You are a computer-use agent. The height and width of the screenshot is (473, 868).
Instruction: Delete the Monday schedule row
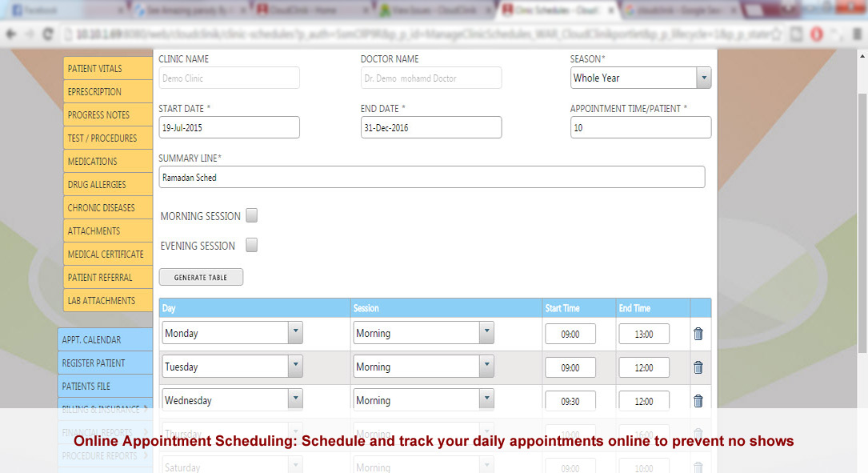698,334
